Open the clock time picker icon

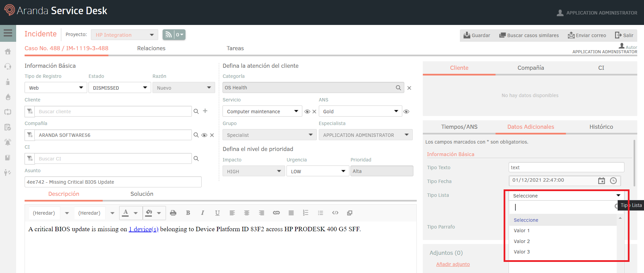613,181
